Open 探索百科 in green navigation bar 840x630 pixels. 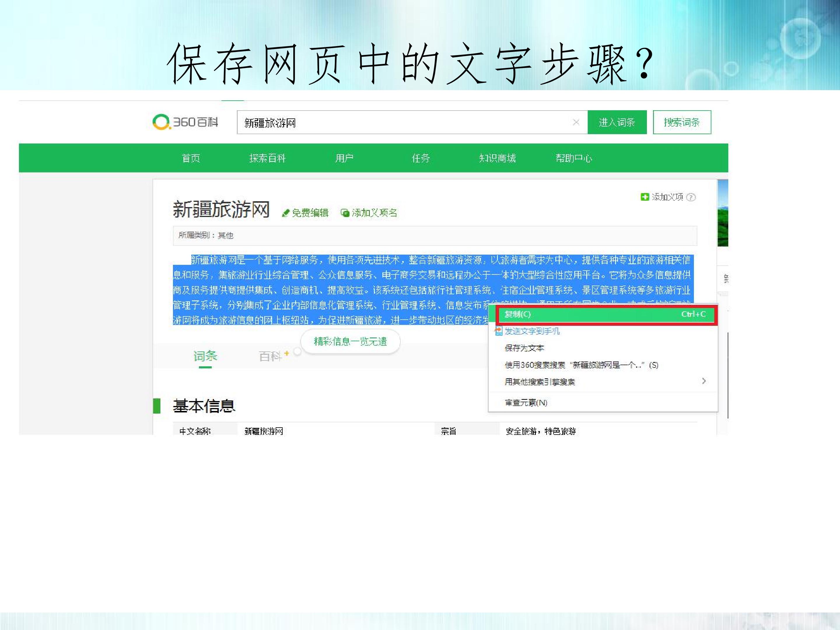click(267, 158)
